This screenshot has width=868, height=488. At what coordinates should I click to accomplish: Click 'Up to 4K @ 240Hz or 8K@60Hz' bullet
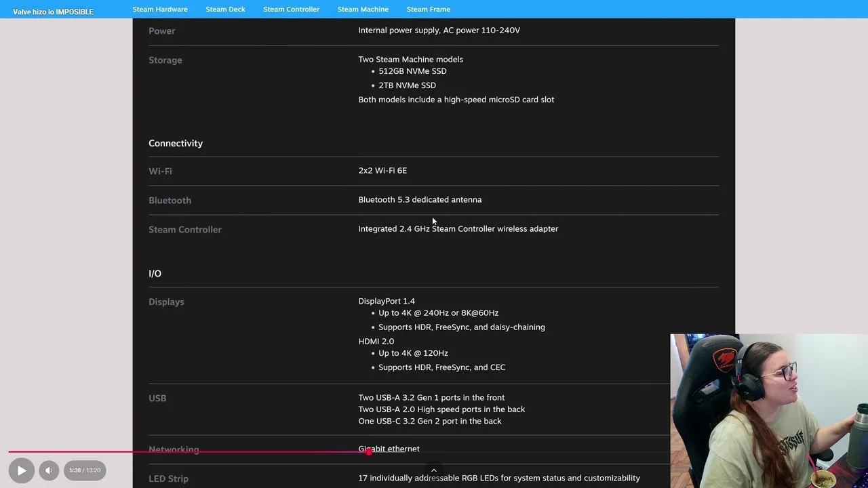pos(438,313)
